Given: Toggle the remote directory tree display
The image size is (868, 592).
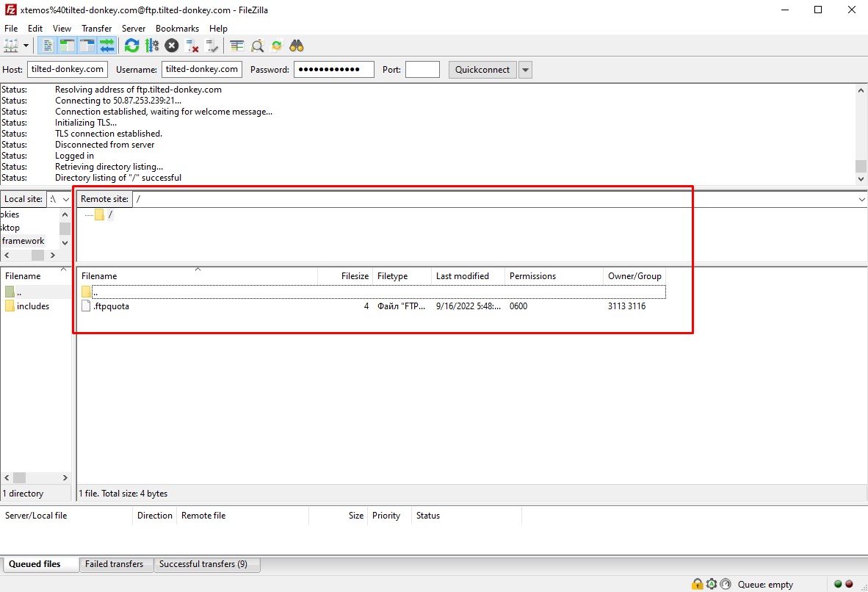Looking at the screenshot, I should click(x=87, y=46).
